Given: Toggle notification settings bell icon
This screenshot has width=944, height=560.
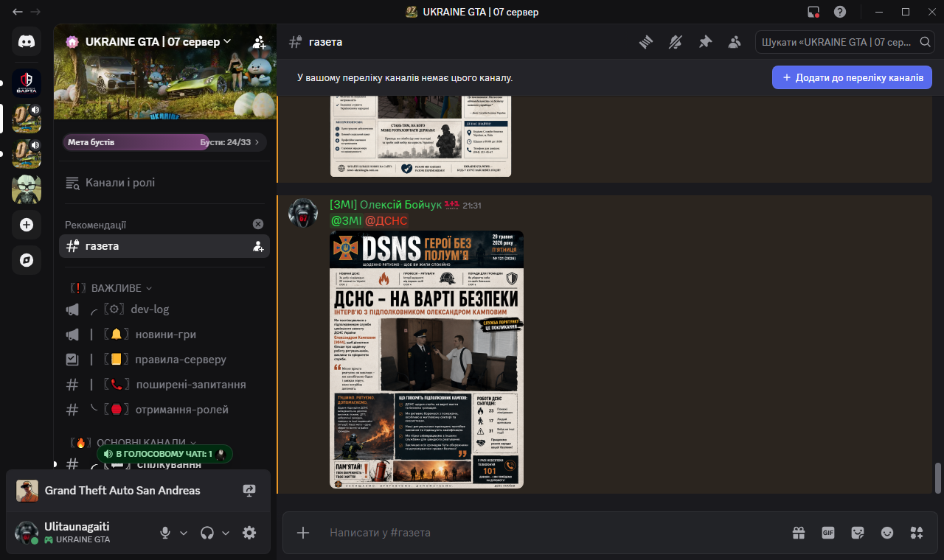Looking at the screenshot, I should 676,42.
